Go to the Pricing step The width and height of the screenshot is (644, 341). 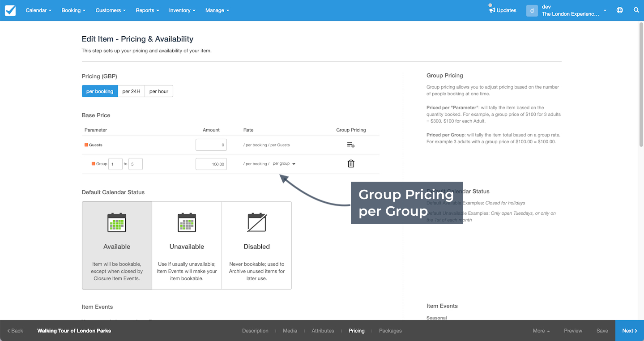(x=356, y=331)
